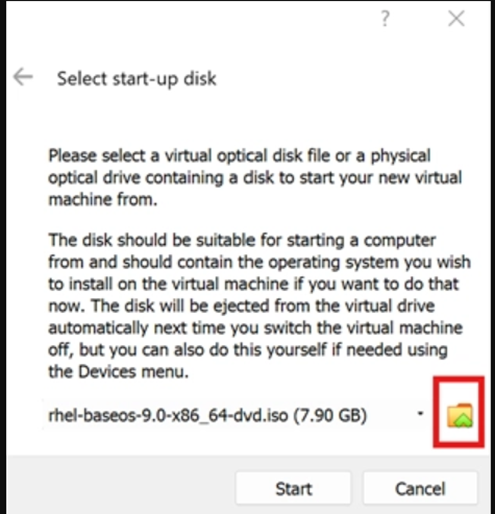Open help via the question mark icon

(385, 18)
